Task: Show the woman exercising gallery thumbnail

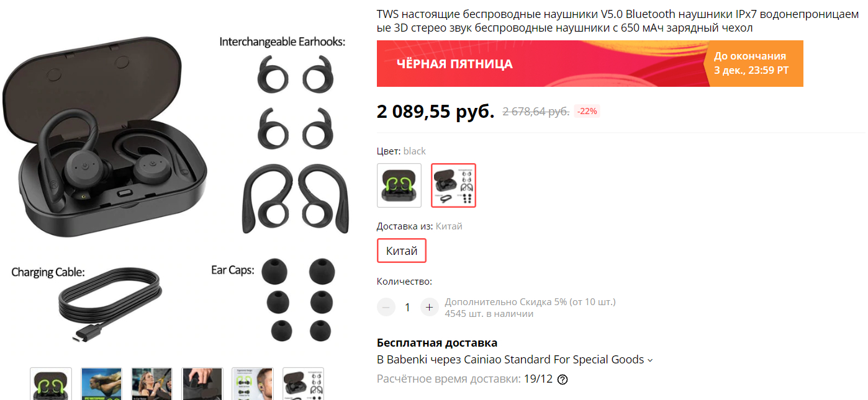Action: (x=152, y=383)
